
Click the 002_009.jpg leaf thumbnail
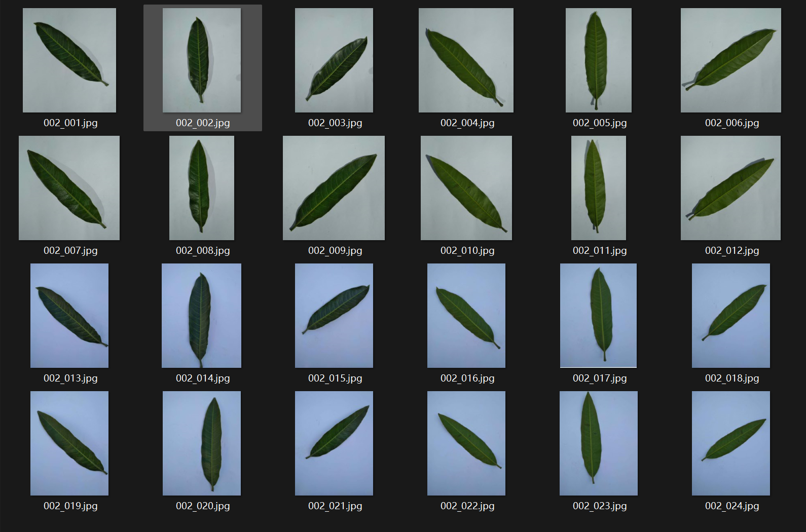click(334, 188)
